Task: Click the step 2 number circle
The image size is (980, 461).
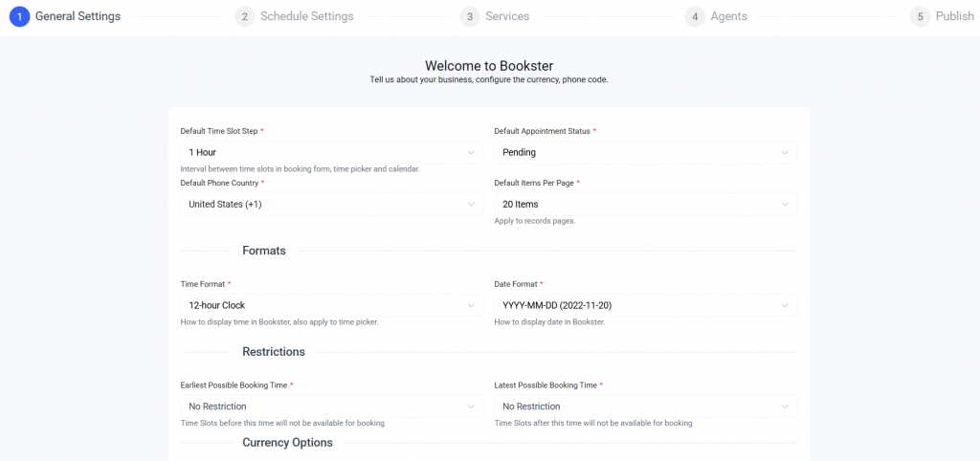Action: coord(245,17)
